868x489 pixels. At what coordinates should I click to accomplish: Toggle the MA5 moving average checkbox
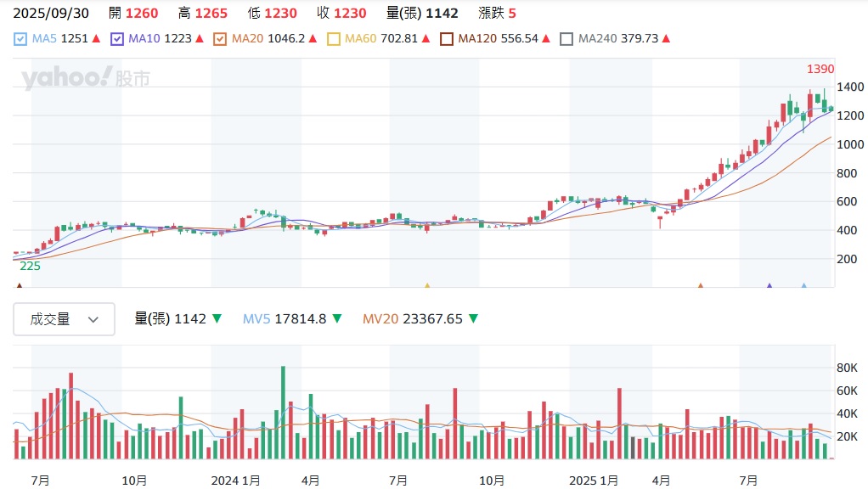point(21,38)
